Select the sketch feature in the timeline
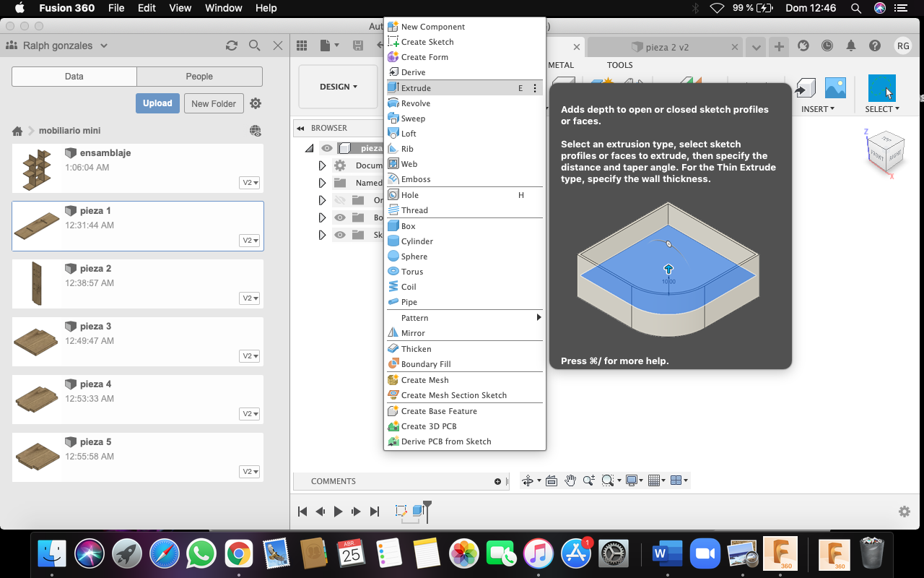The width and height of the screenshot is (924, 578). click(x=401, y=512)
